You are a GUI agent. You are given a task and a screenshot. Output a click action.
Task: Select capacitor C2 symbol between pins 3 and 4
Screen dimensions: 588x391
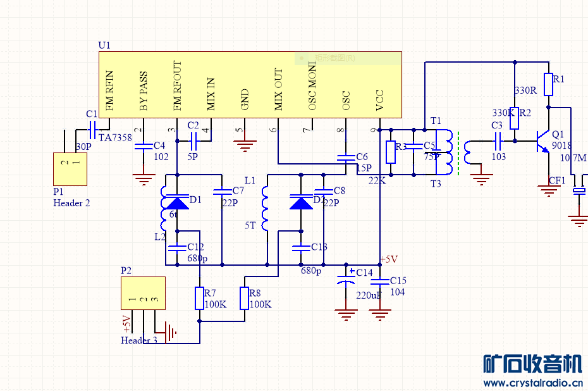click(194, 141)
